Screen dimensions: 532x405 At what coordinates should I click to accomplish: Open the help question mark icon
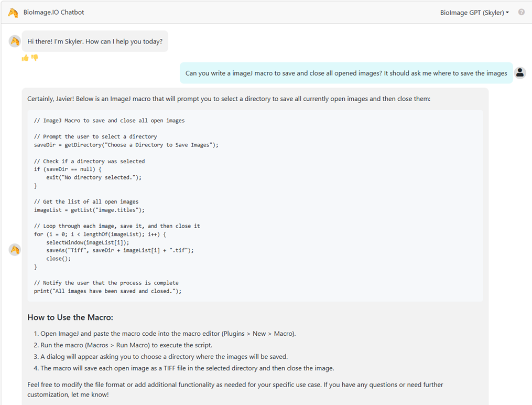[x=521, y=12]
